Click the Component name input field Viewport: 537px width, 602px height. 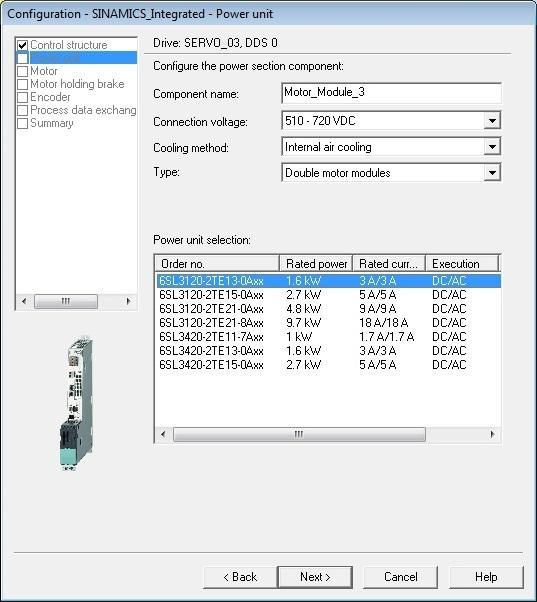coord(391,93)
